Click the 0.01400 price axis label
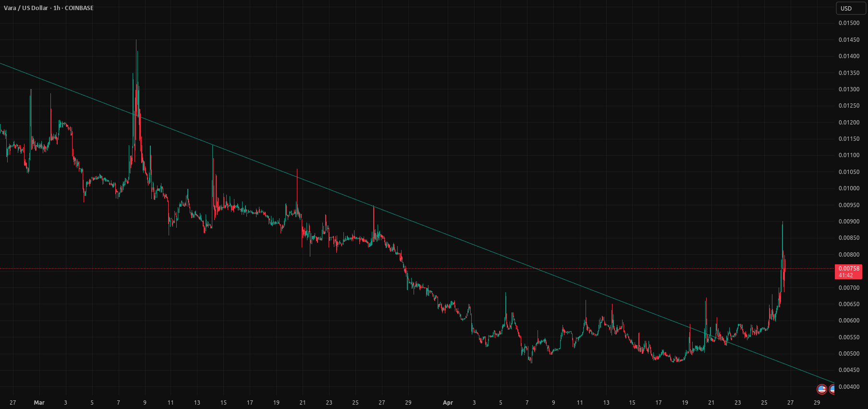868x409 pixels. 849,56
